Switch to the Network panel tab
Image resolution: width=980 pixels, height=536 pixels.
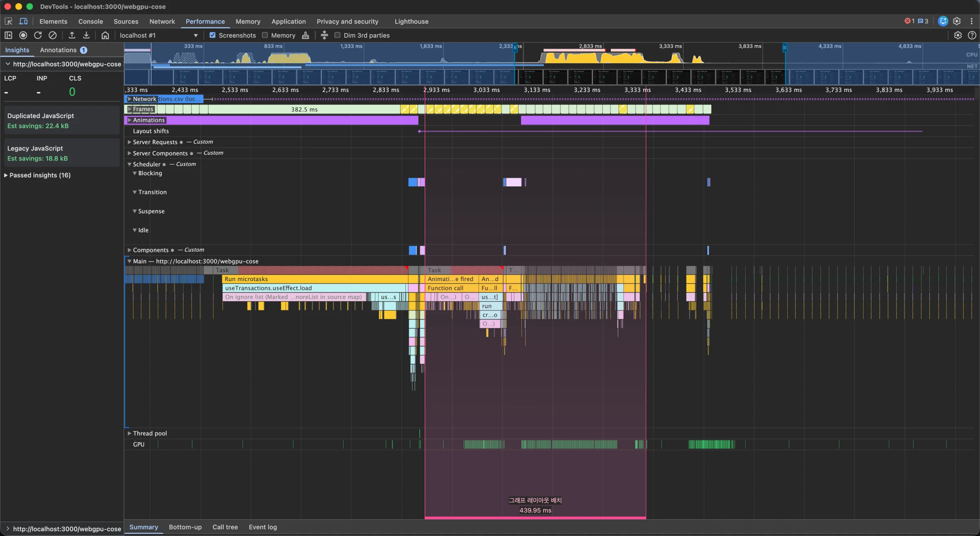(x=162, y=21)
